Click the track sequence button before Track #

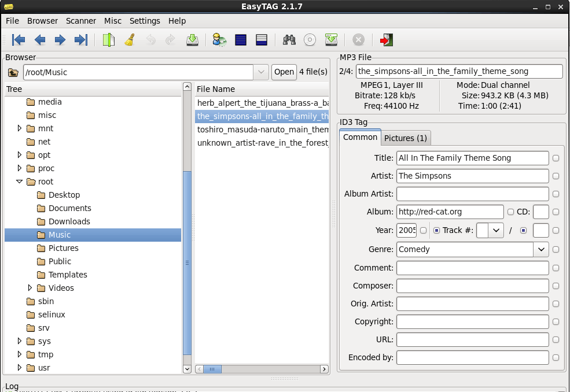pyautogui.click(x=436, y=230)
